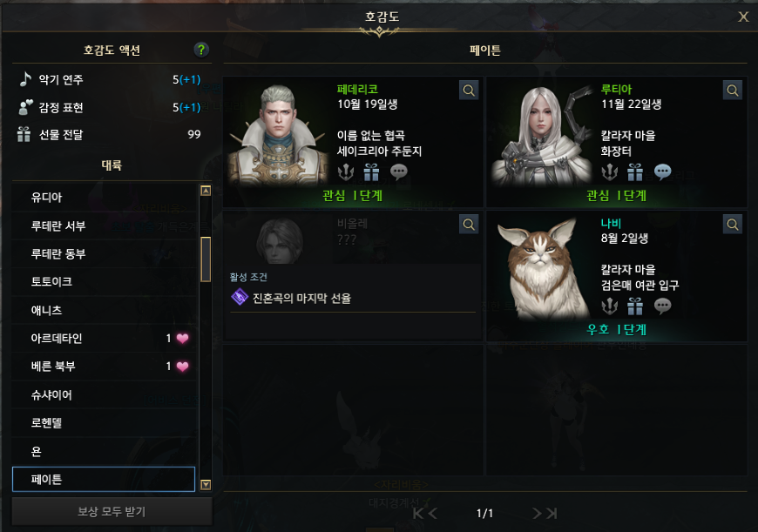Click the instrument emblem icon on 나비 card
The width and height of the screenshot is (758, 532).
(609, 306)
